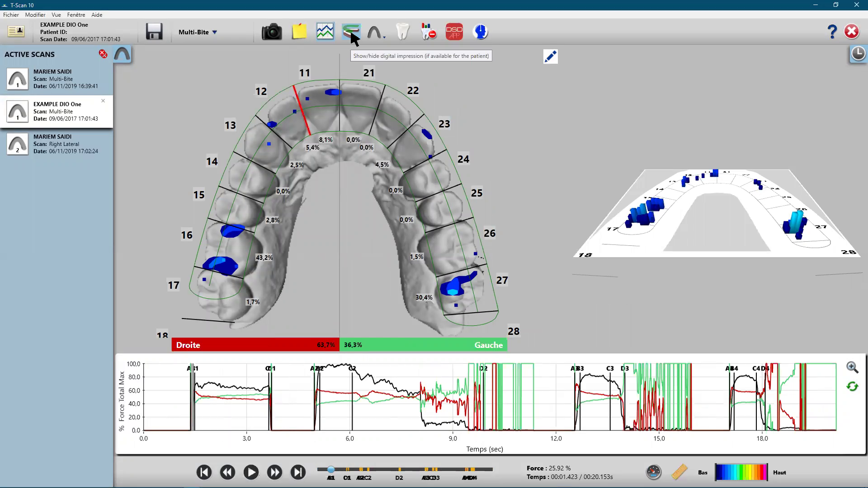Click tooth 11 label
The height and width of the screenshot is (488, 868).
305,73
